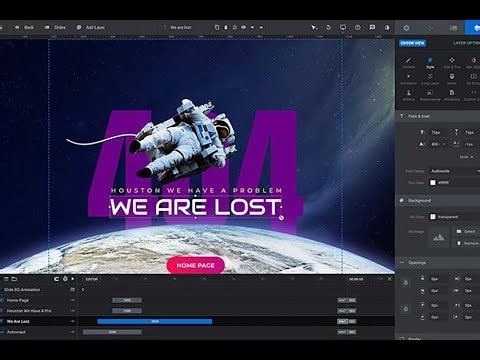Screen dimensions: 480x360
Task: Open the On Scroll section icon
Action: 473,79
